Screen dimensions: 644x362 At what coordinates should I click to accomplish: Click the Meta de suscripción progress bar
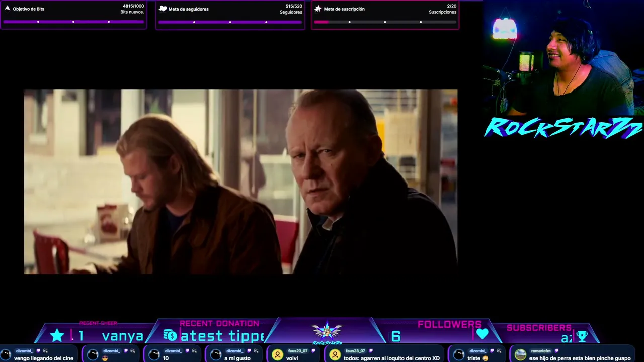(385, 22)
